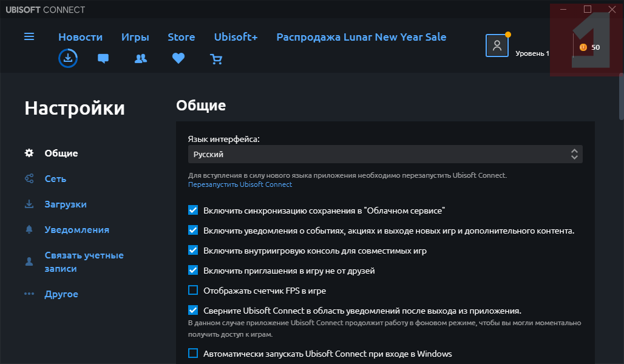Open the shopping cart icon

click(x=216, y=59)
